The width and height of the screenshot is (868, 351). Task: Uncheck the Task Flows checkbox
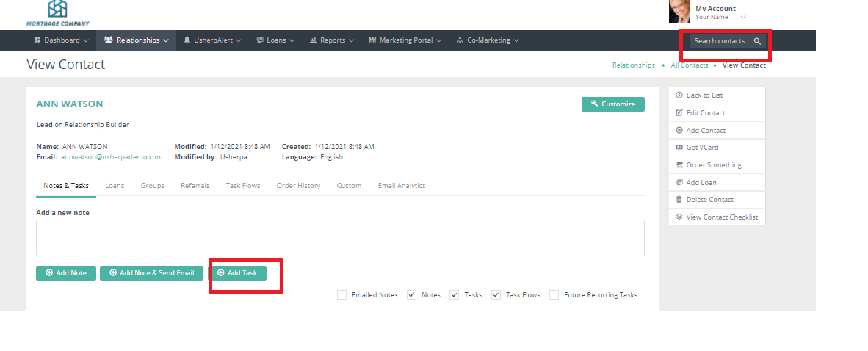click(496, 295)
